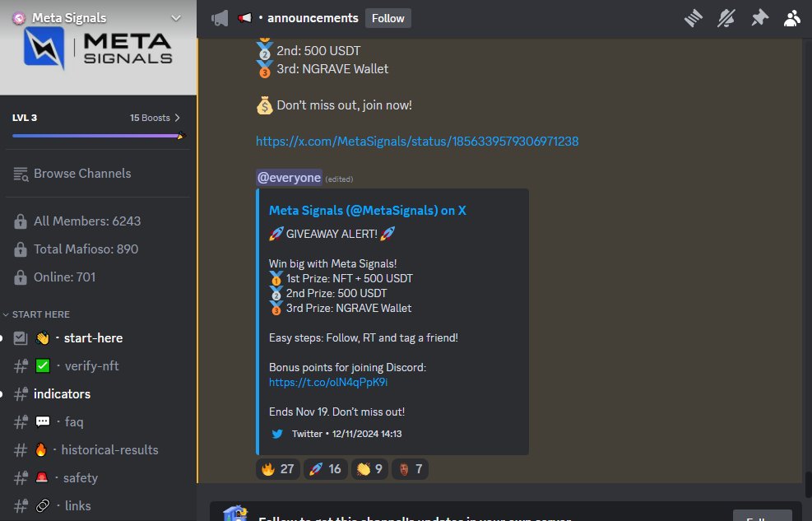Image resolution: width=812 pixels, height=521 pixels.
Task: Click the Meta Signals banner logo
Action: 99,49
